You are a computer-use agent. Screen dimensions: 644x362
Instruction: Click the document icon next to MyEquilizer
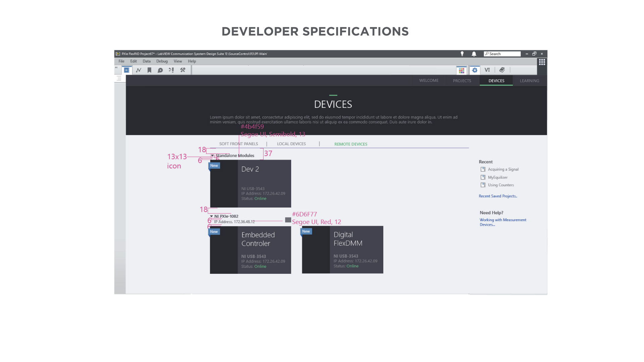click(x=483, y=177)
